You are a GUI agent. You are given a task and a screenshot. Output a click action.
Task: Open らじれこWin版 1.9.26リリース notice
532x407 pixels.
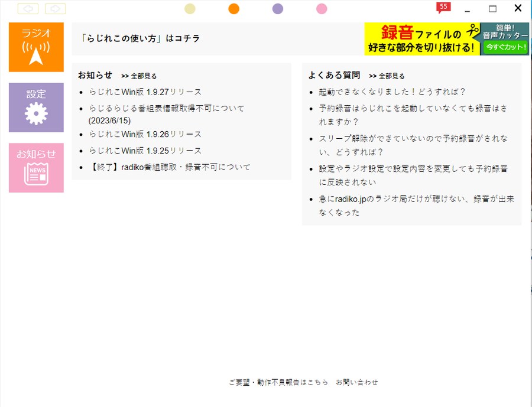[x=145, y=134]
